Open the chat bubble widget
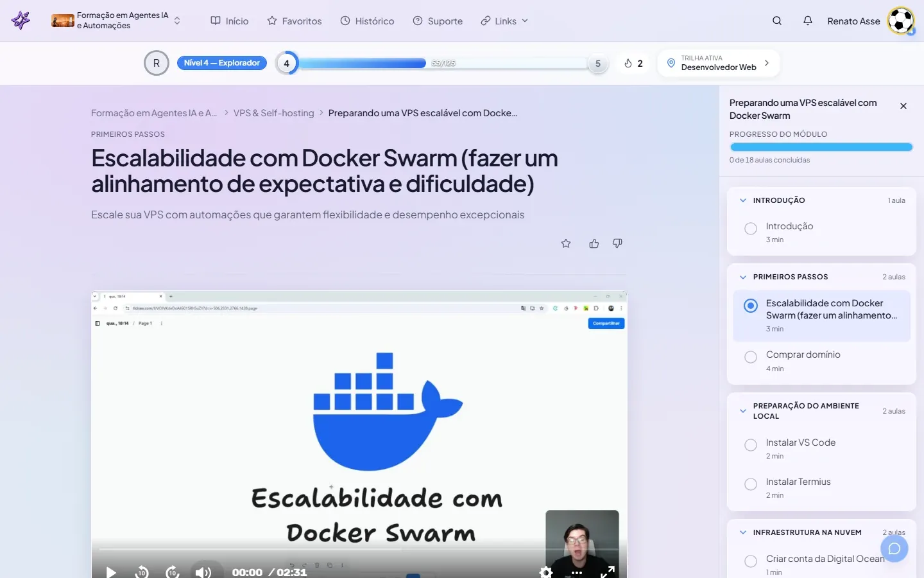The width and height of the screenshot is (924, 578). click(894, 548)
